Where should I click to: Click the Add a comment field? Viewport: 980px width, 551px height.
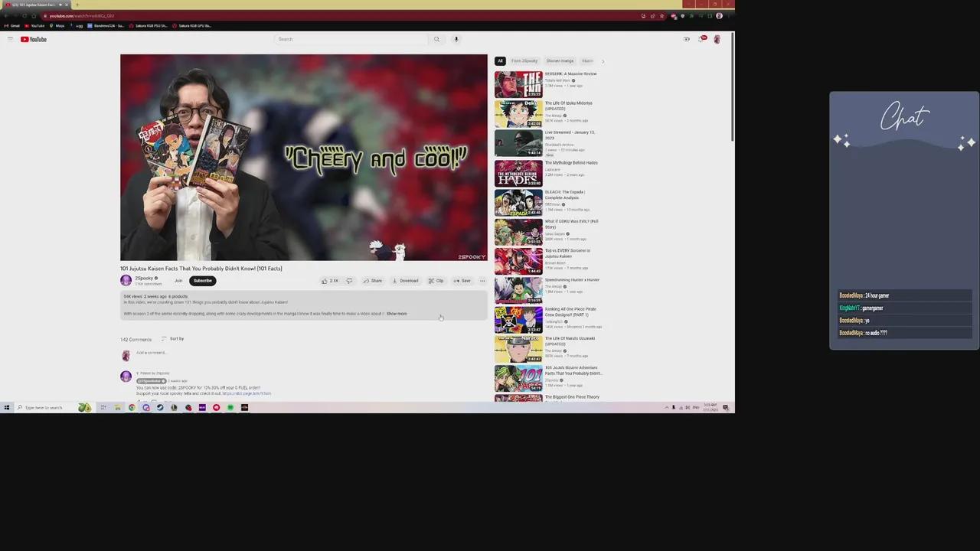(310, 354)
